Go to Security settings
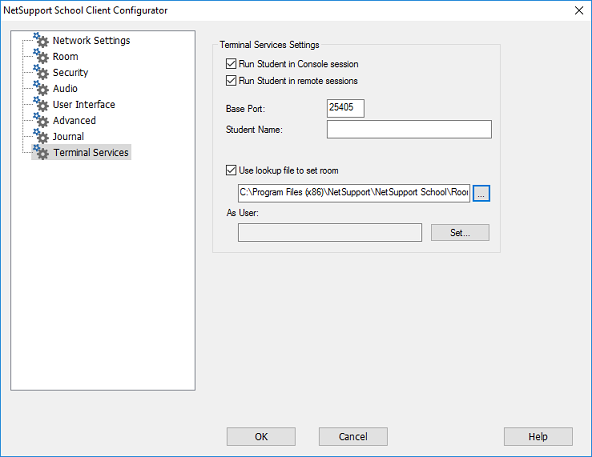The height and width of the screenshot is (457, 592). (70, 73)
